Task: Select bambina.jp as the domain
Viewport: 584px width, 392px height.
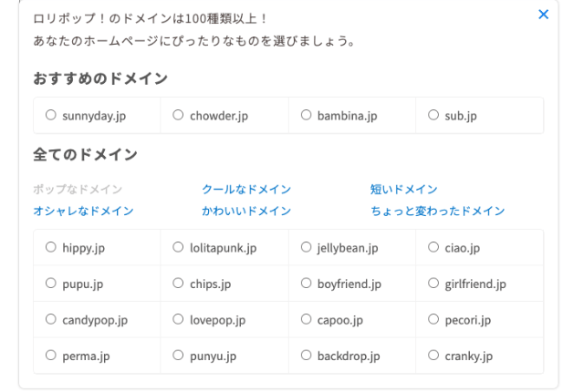Action: click(x=306, y=116)
